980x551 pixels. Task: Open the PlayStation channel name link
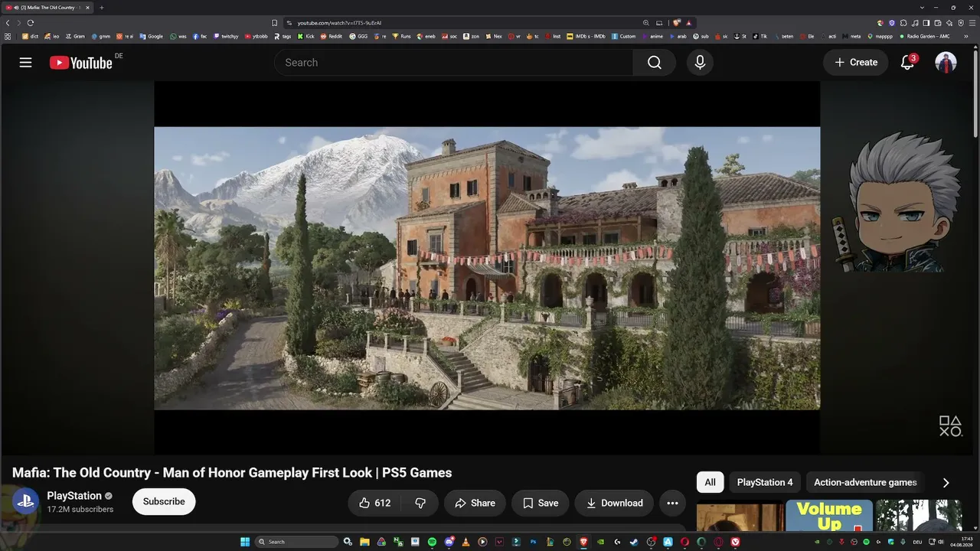coord(74,496)
